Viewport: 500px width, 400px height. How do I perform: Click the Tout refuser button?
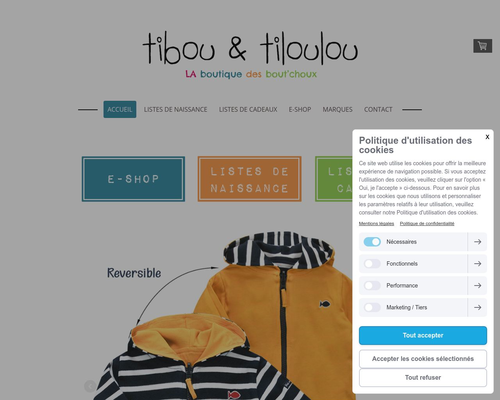click(423, 377)
